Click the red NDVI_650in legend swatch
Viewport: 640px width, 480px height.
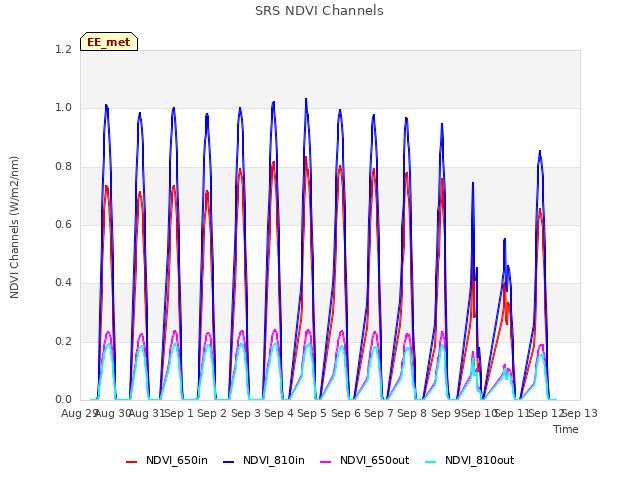coord(131,462)
